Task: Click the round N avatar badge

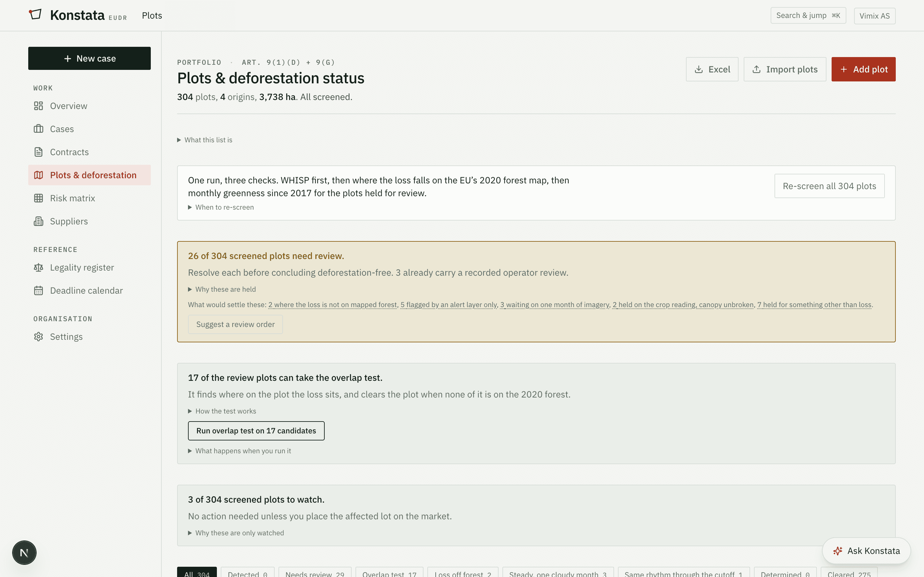Action: click(x=24, y=552)
